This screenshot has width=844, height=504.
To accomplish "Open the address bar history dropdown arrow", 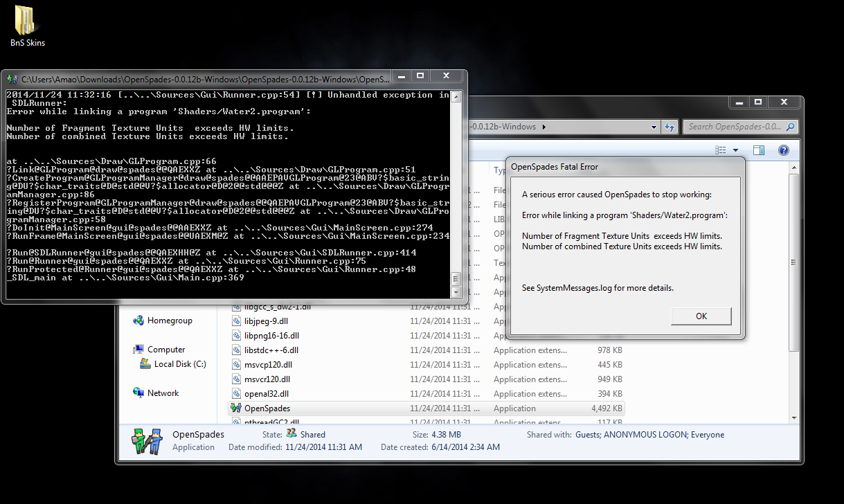I will [654, 127].
